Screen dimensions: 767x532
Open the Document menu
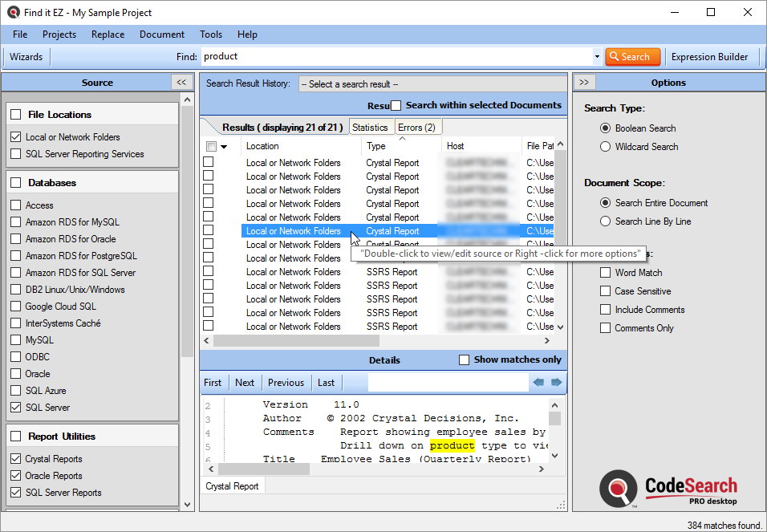pyautogui.click(x=162, y=35)
